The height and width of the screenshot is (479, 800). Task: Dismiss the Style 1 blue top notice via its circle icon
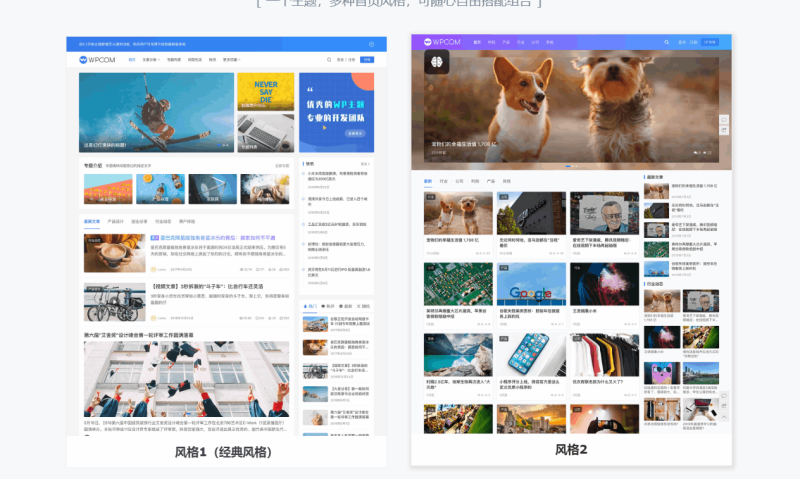point(371,44)
